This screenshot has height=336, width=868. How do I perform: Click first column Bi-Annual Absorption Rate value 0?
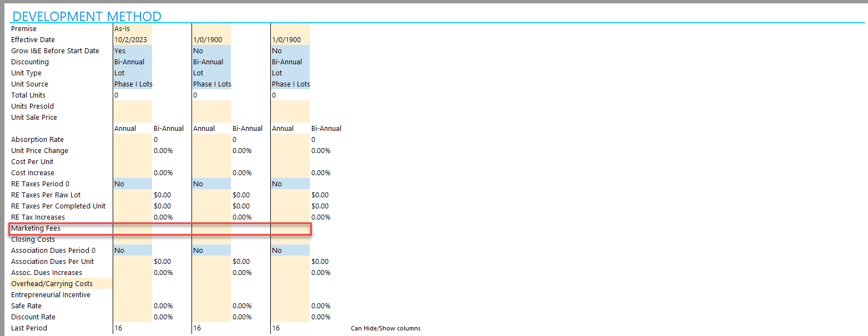point(156,139)
